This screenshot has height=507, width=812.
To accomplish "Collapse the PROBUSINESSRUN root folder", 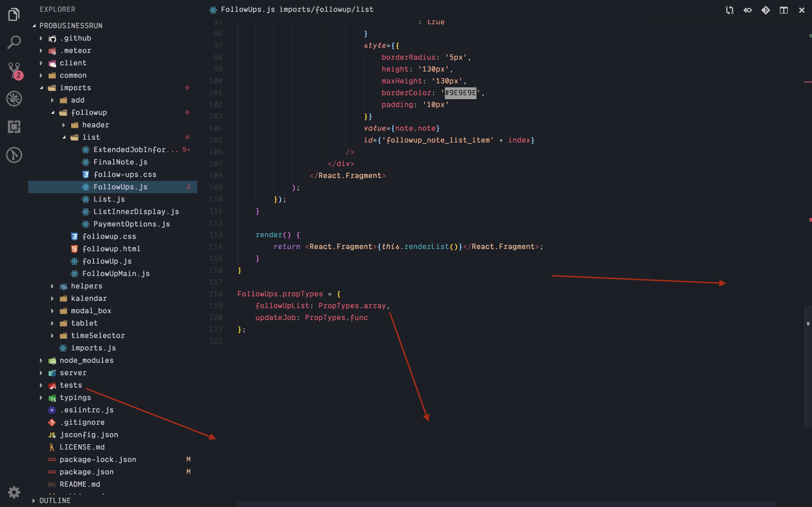I will [x=34, y=25].
